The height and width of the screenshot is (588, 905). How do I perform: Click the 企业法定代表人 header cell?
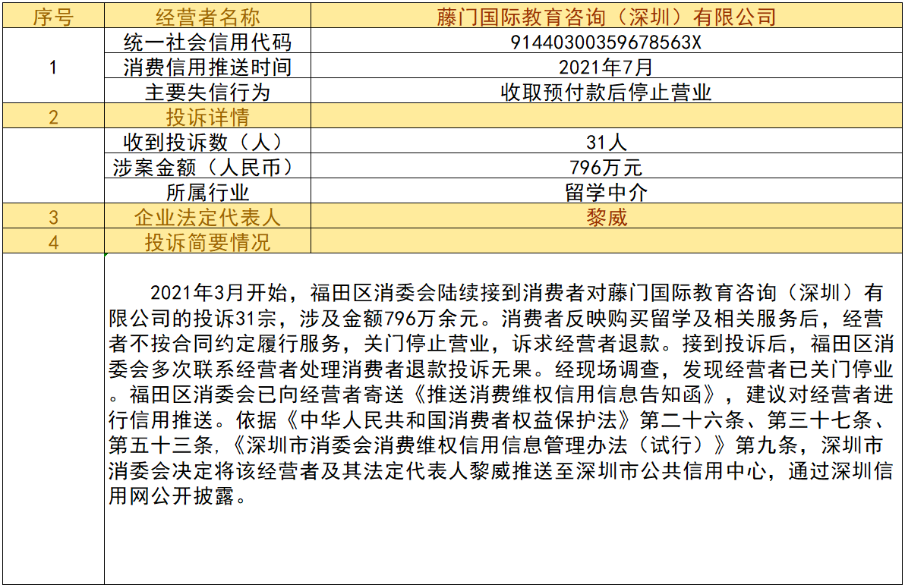click(x=207, y=218)
